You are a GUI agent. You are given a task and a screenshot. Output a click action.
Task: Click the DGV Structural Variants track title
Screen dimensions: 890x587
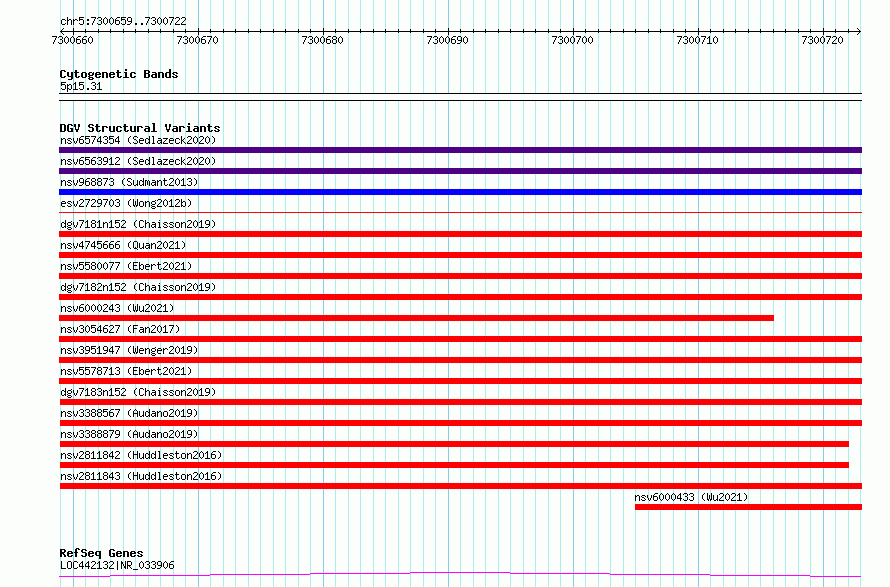tap(140, 128)
